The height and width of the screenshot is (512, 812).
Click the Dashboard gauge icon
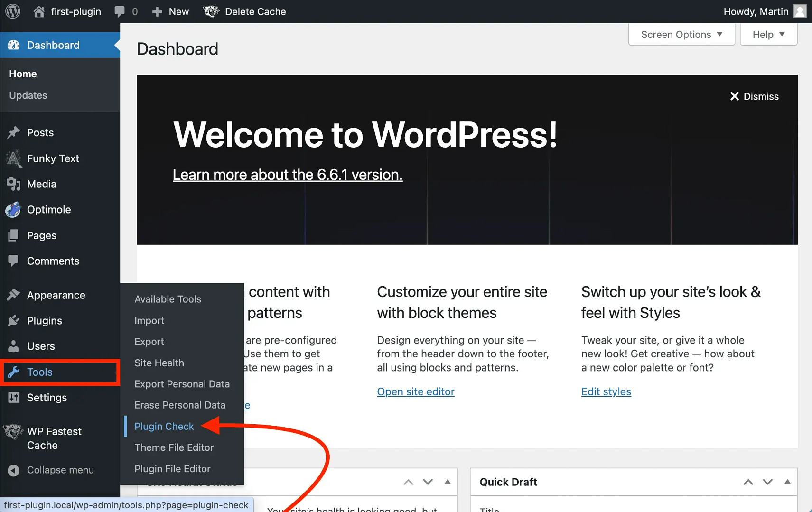point(14,45)
